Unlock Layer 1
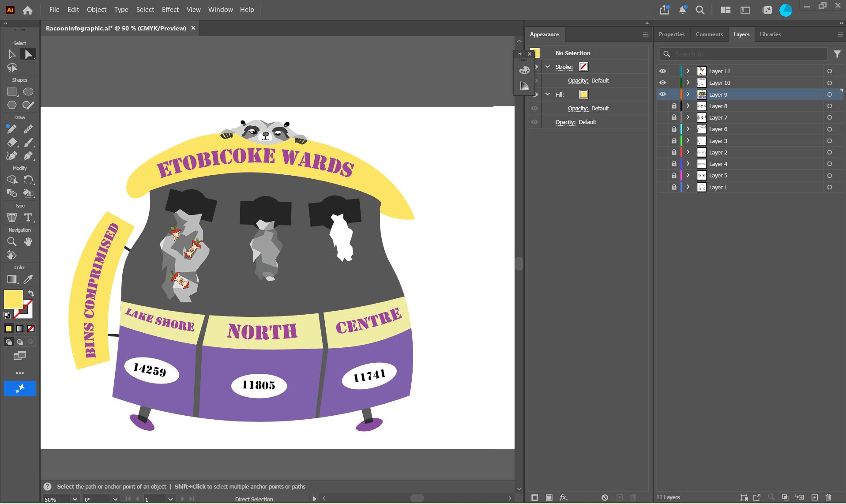The image size is (846, 504). pos(674,187)
